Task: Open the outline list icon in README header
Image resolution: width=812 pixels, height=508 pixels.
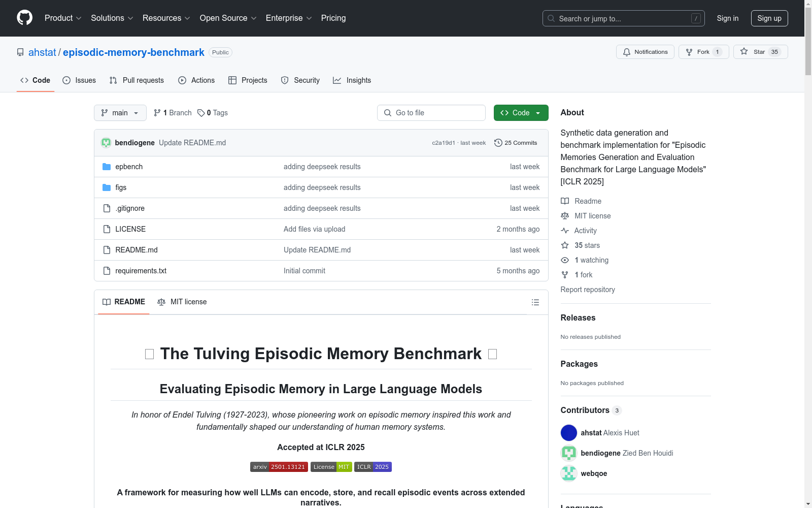Action: [535, 302]
